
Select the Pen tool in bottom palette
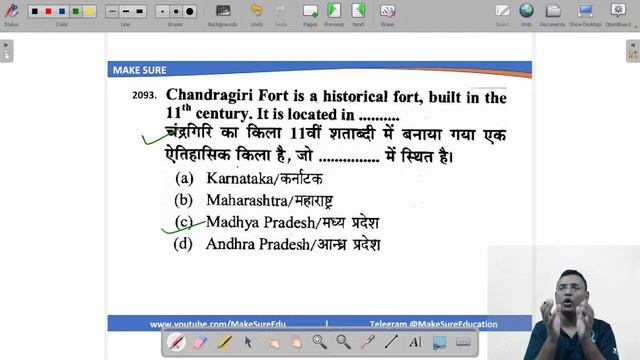click(x=176, y=342)
